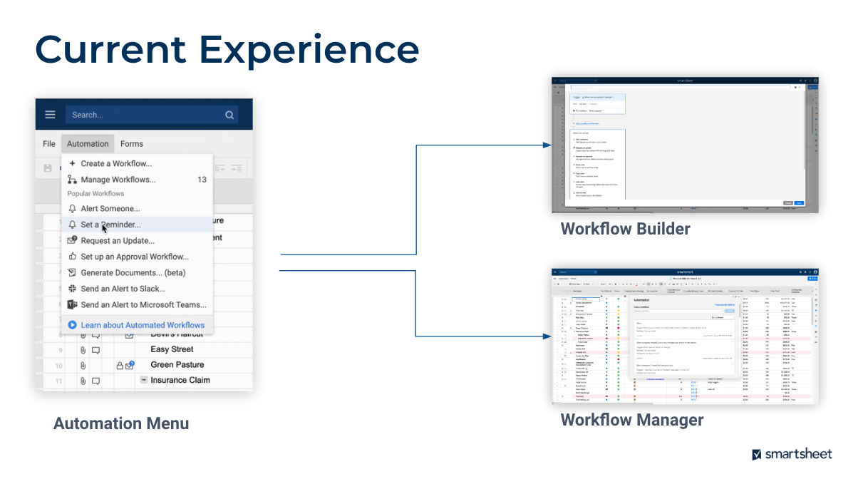The width and height of the screenshot is (868, 489).
Task: Click the workflow tree icon beside Manage Workflows
Action: [x=72, y=180]
